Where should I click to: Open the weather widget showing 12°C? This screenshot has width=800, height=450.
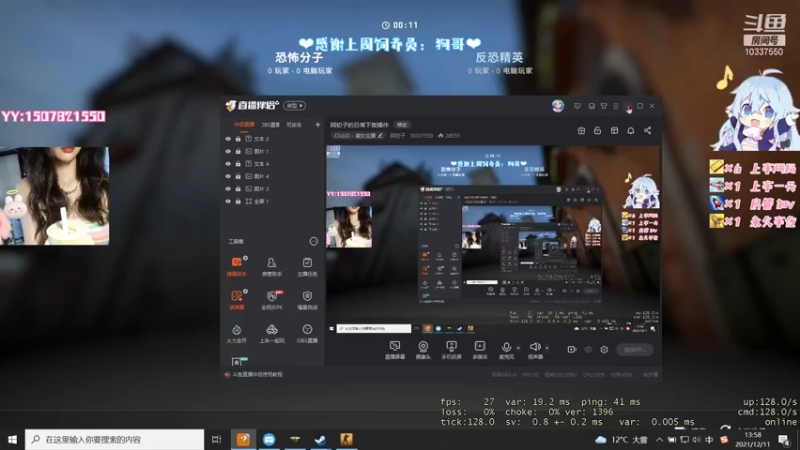[x=621, y=439]
